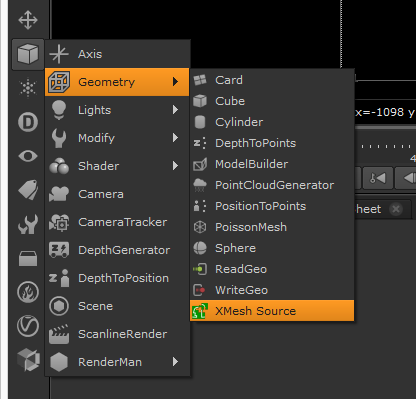
Task: Create a Scene node
Action: click(x=117, y=306)
